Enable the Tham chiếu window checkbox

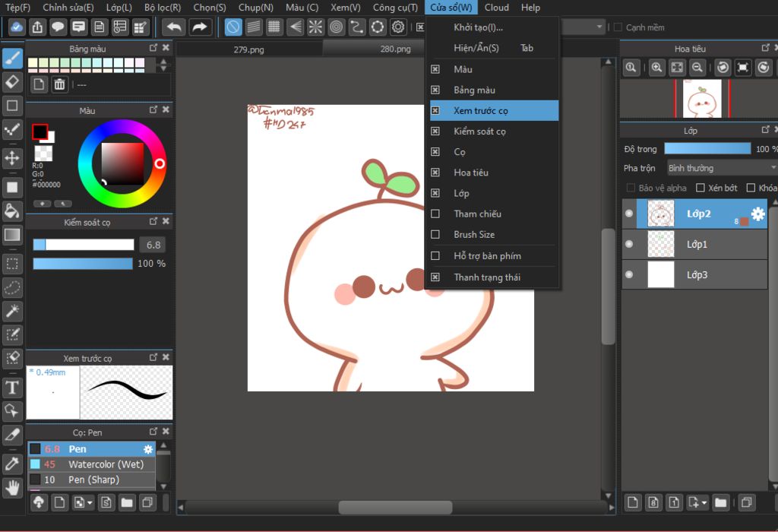coord(435,214)
